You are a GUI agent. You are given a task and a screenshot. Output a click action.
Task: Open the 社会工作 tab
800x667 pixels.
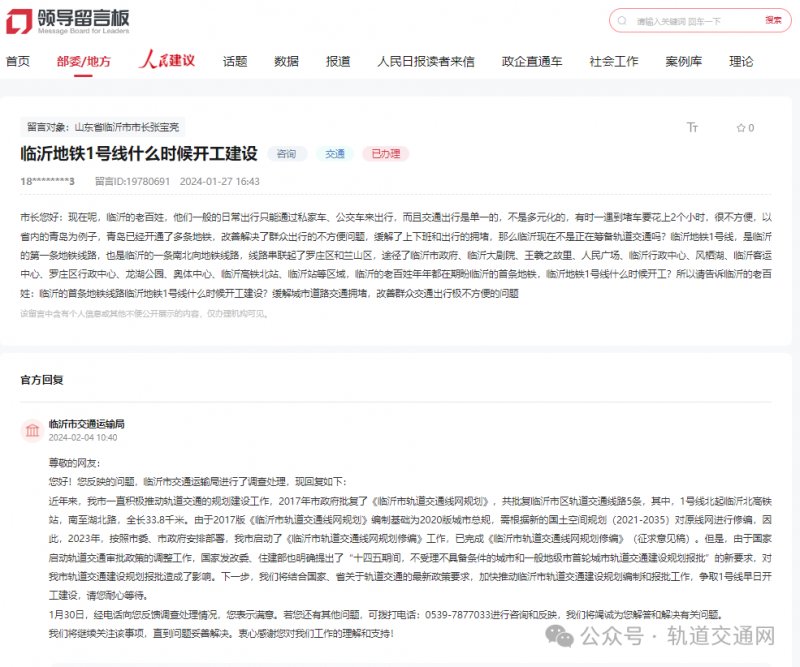(613, 61)
